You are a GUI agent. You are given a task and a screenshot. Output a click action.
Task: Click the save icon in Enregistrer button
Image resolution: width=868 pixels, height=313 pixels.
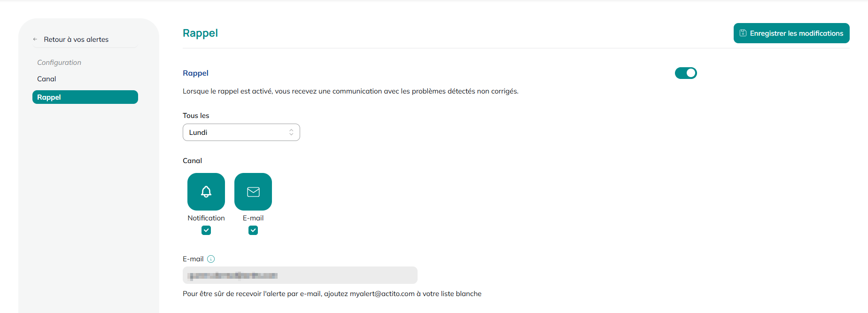point(743,33)
